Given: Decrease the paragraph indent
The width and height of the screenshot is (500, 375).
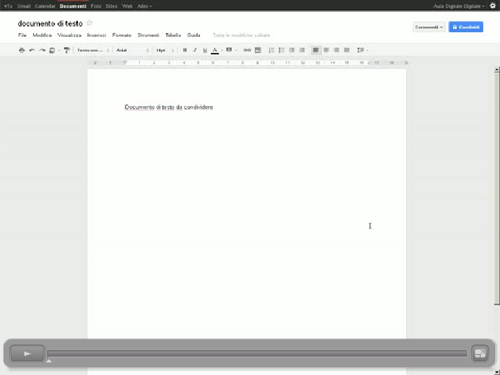Looking at the screenshot, I should pos(292,50).
